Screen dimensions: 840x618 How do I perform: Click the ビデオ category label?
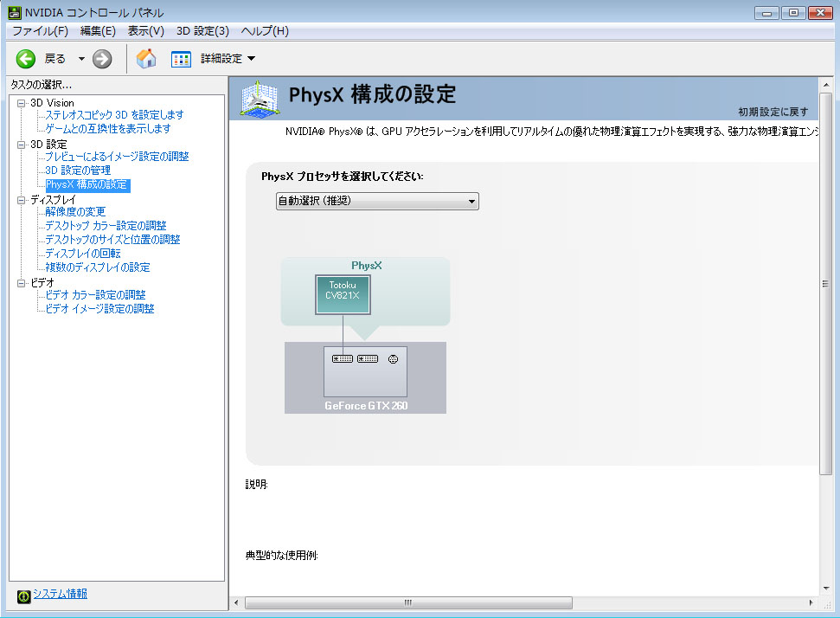point(42,283)
